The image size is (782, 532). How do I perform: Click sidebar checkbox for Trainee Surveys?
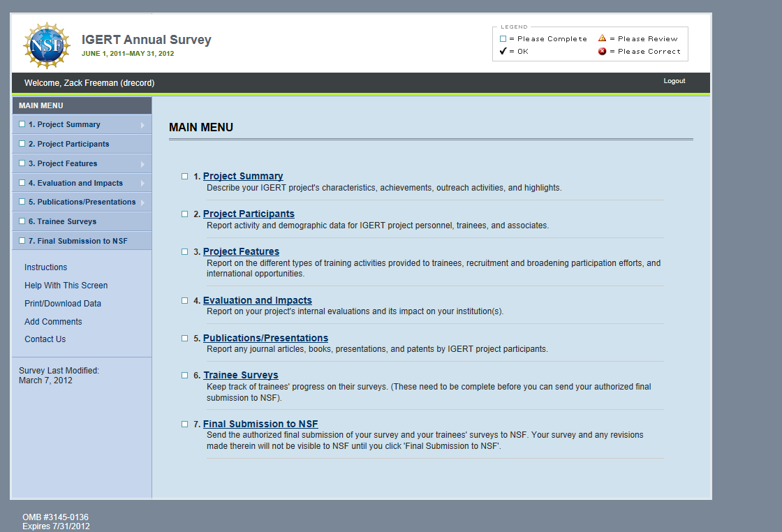point(22,221)
